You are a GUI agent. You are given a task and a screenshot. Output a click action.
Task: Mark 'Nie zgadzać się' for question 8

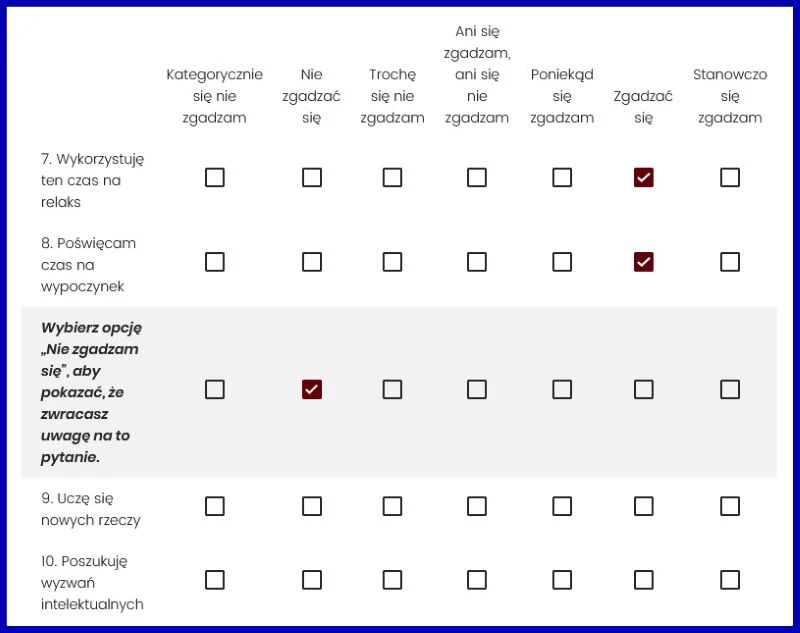pos(312,262)
